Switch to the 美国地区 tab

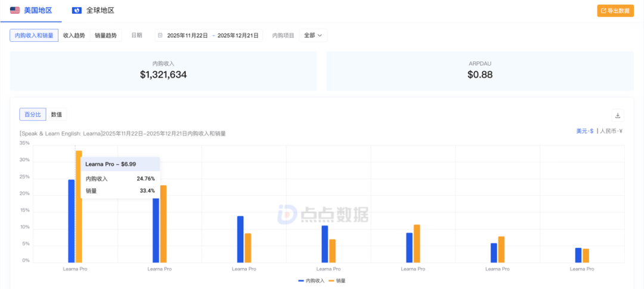click(31, 11)
